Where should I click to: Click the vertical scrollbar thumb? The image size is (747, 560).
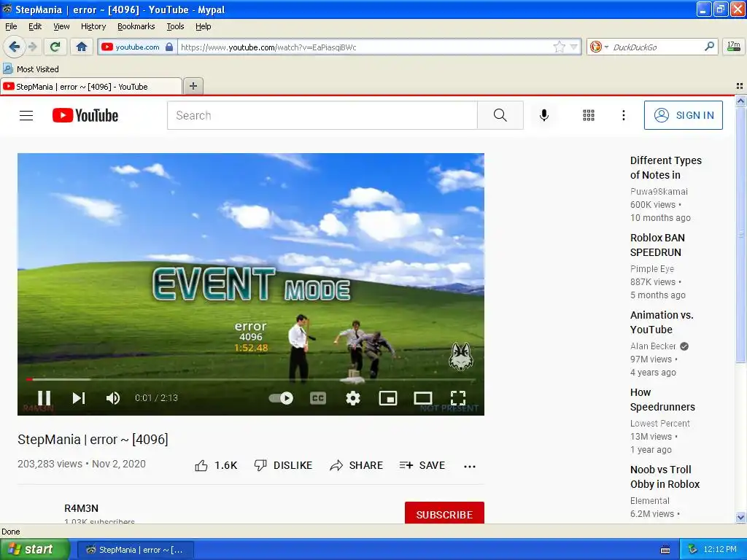click(740, 236)
